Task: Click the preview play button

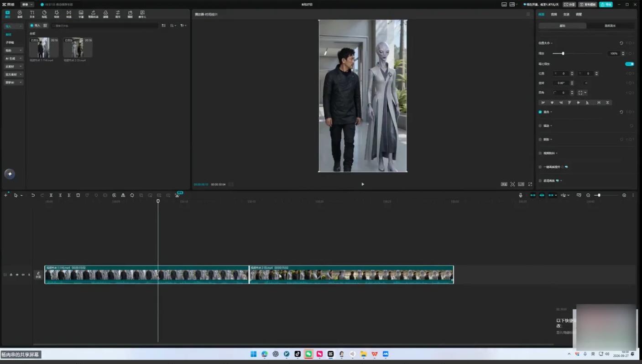Action: coord(363,184)
